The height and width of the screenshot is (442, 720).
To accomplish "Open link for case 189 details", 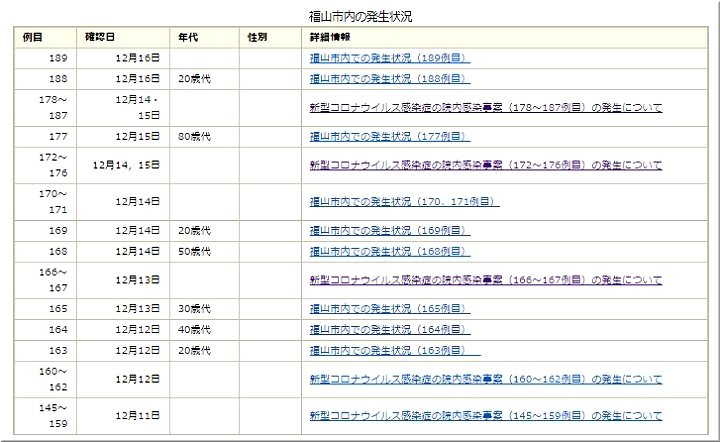I will [x=389, y=59].
